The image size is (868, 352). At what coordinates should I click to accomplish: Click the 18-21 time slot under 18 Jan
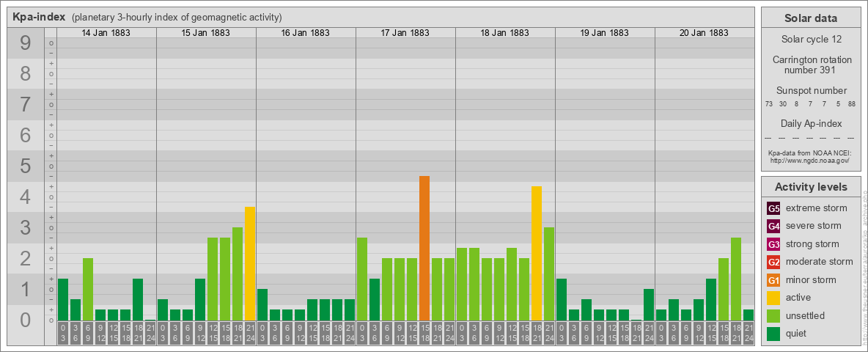pyautogui.click(x=537, y=333)
